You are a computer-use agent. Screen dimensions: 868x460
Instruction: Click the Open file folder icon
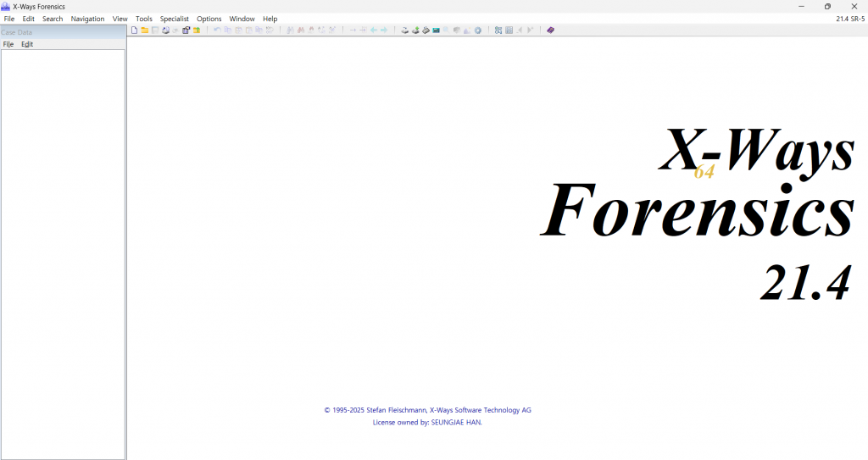144,30
